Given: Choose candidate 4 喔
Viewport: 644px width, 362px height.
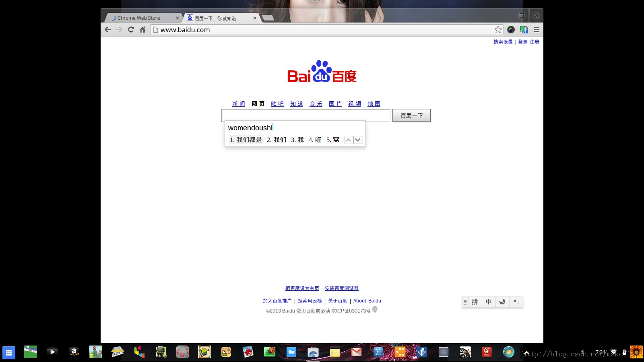Looking at the screenshot, I should click(315, 140).
